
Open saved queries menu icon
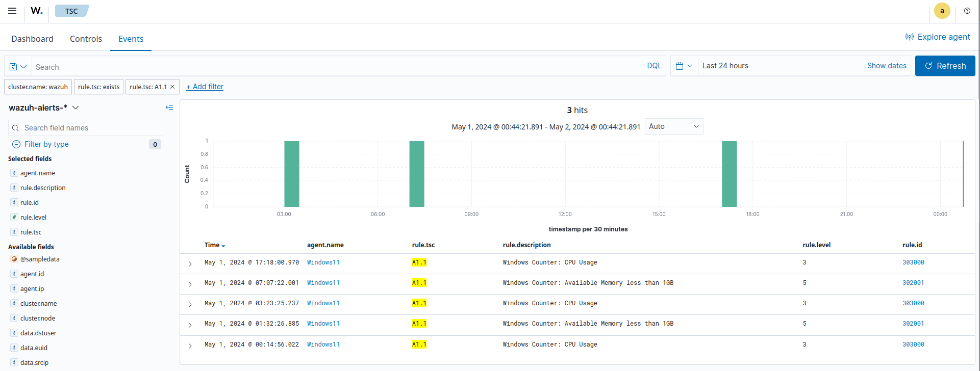(x=18, y=67)
